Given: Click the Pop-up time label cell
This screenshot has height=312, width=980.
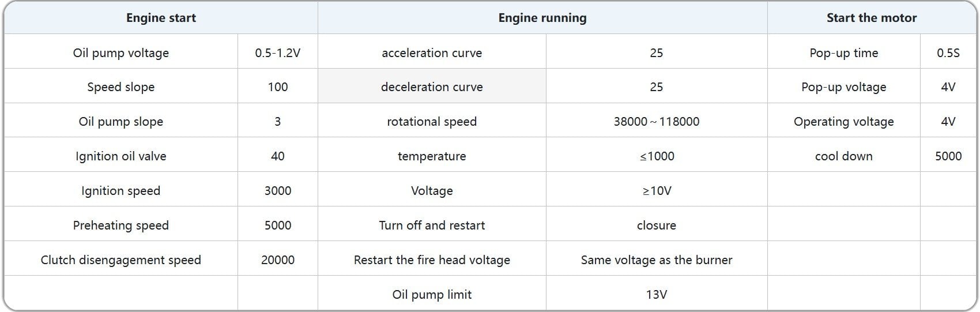Looking at the screenshot, I should click(x=843, y=53).
